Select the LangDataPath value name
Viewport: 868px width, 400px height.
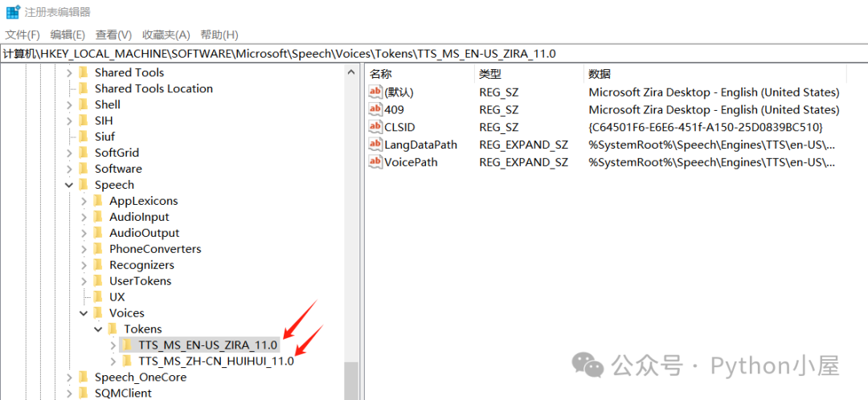[420, 145]
